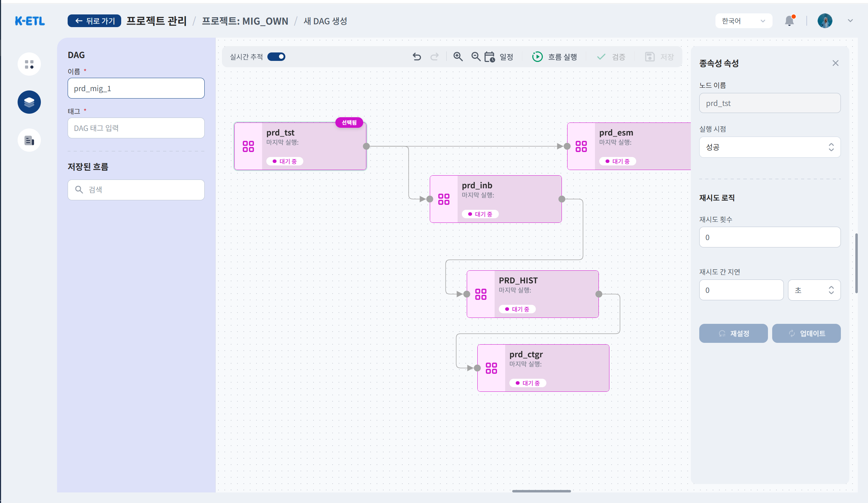
Task: Click the horizontal scrollbar under canvas
Action: (541, 491)
